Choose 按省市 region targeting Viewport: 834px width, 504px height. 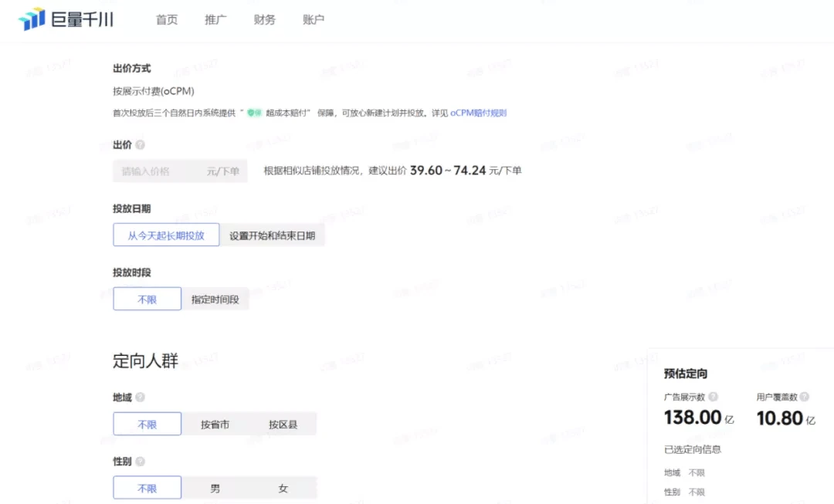(x=215, y=425)
